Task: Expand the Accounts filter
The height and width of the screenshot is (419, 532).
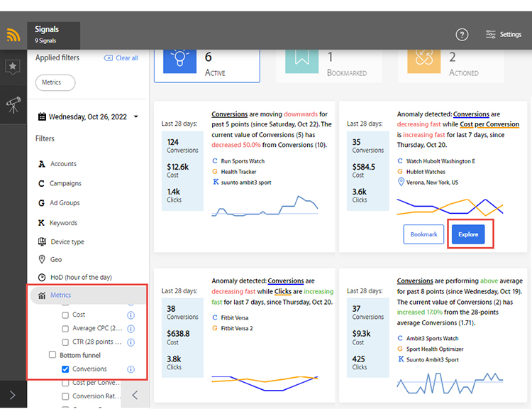Action: click(x=63, y=164)
